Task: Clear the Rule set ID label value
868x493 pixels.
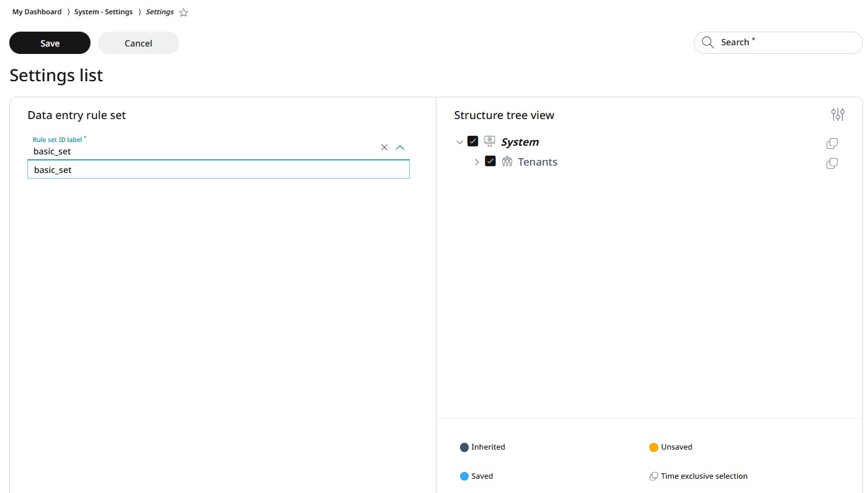Action: click(384, 147)
